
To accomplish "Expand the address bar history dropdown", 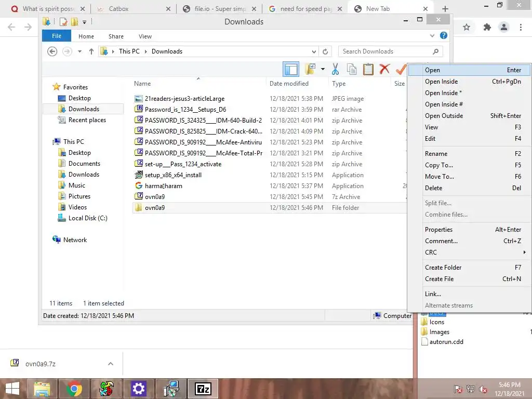I will click(x=314, y=51).
